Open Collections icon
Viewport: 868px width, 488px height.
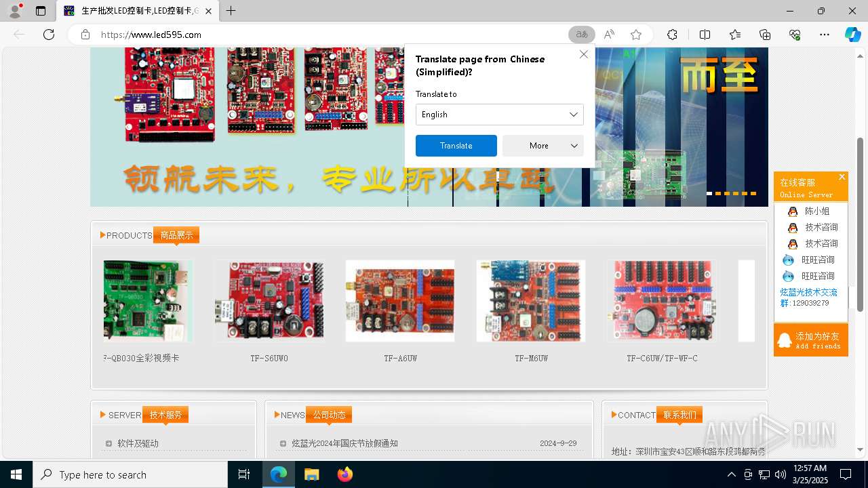[765, 35]
